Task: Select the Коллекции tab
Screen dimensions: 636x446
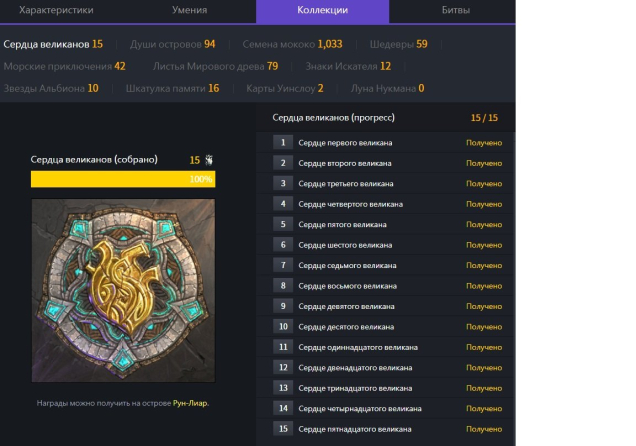Action: [322, 10]
